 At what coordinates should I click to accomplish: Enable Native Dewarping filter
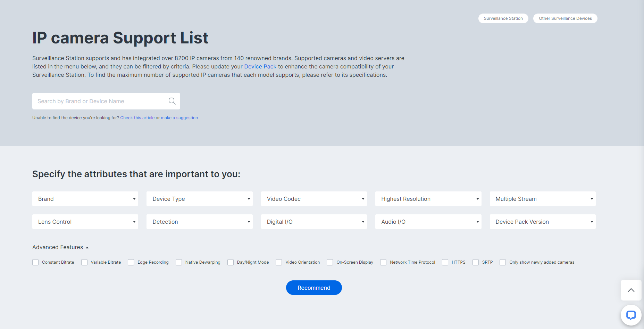[179, 262]
